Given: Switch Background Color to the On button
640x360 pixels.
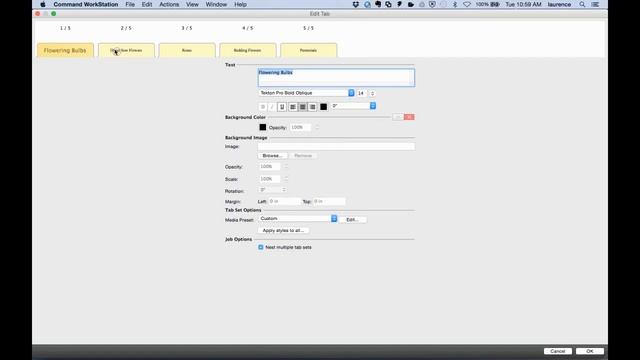Looking at the screenshot, I should coord(398,117).
